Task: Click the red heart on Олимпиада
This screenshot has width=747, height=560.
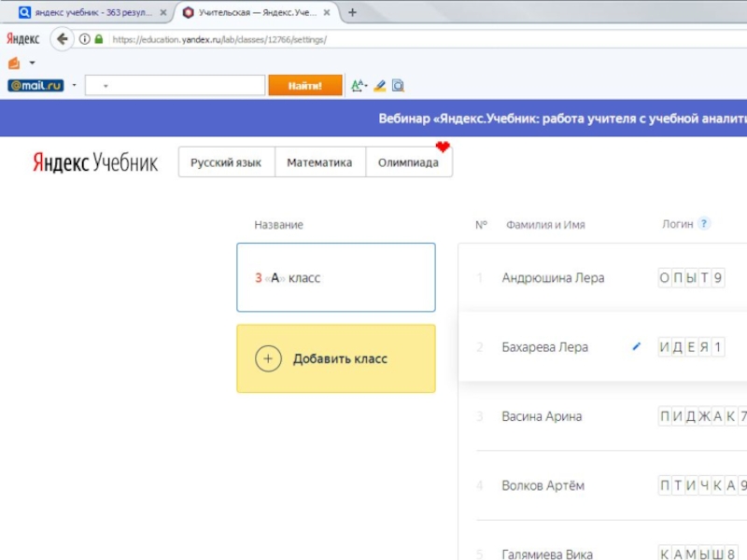Action: click(443, 147)
